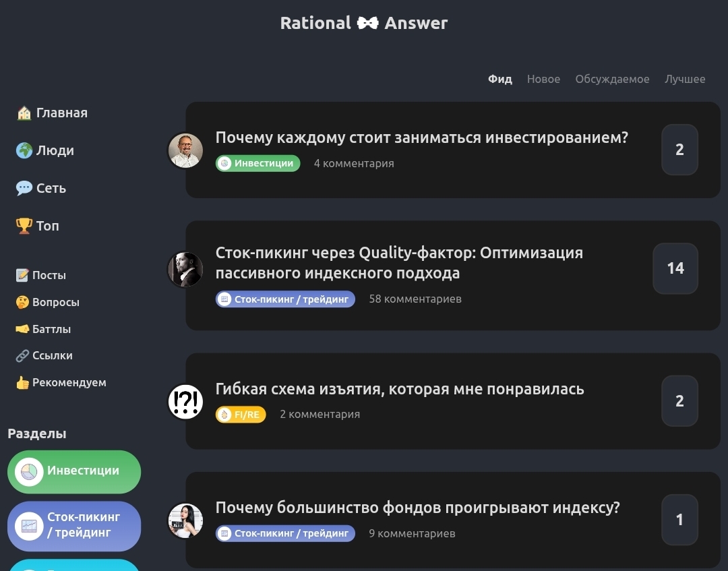This screenshot has width=728, height=571.
Task: Open the Сток-пикинг / трейдинг section pill in Разделы
Action: (x=74, y=526)
